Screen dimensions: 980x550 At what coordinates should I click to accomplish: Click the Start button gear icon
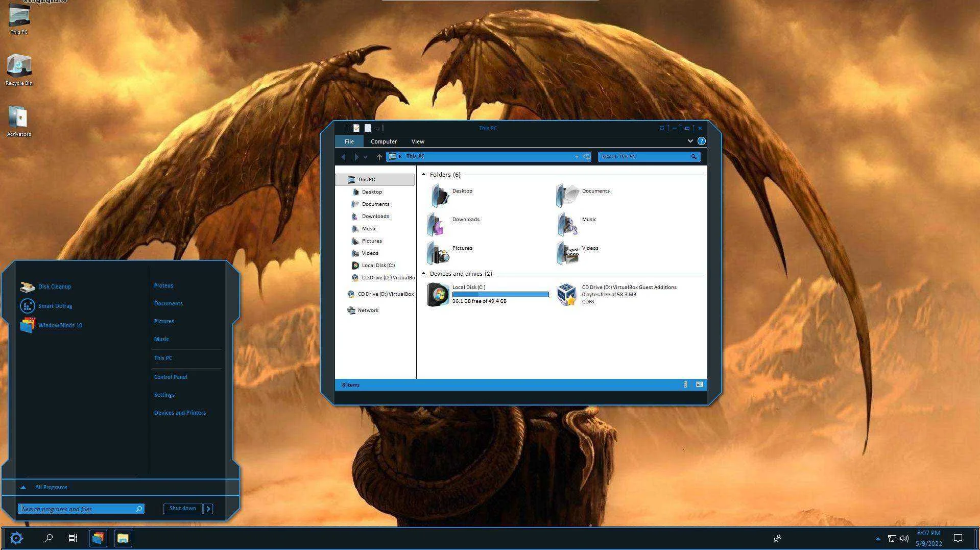point(16,538)
